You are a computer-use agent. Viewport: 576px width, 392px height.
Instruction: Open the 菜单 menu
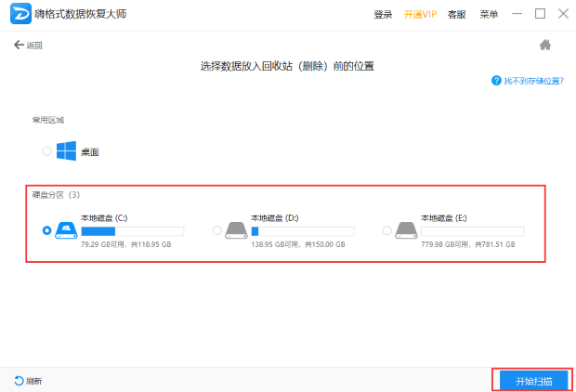(x=489, y=14)
